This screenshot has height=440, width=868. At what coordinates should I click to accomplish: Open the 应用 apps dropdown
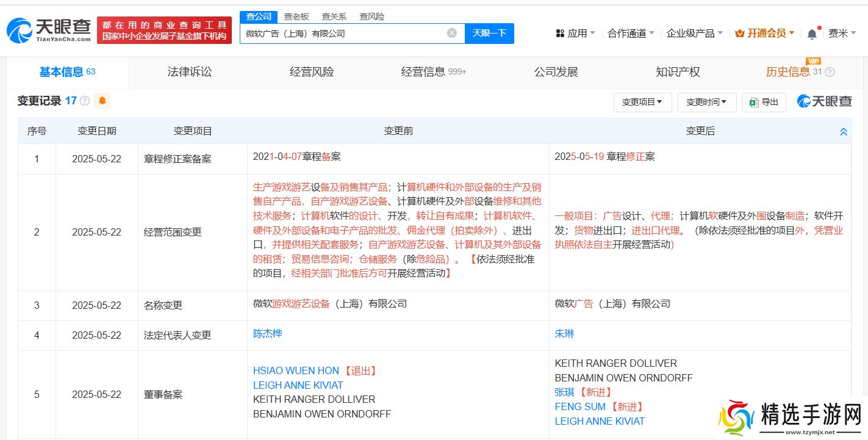[x=575, y=34]
